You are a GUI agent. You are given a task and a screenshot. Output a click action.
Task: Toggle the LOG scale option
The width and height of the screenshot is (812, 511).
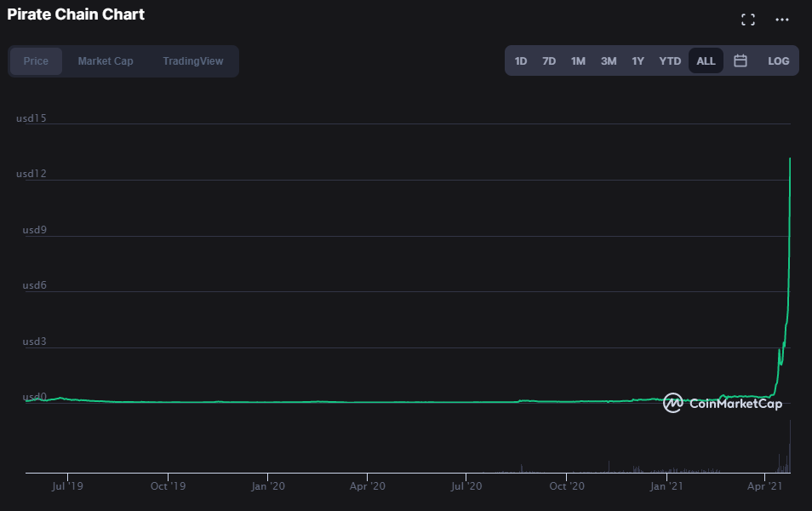(778, 60)
